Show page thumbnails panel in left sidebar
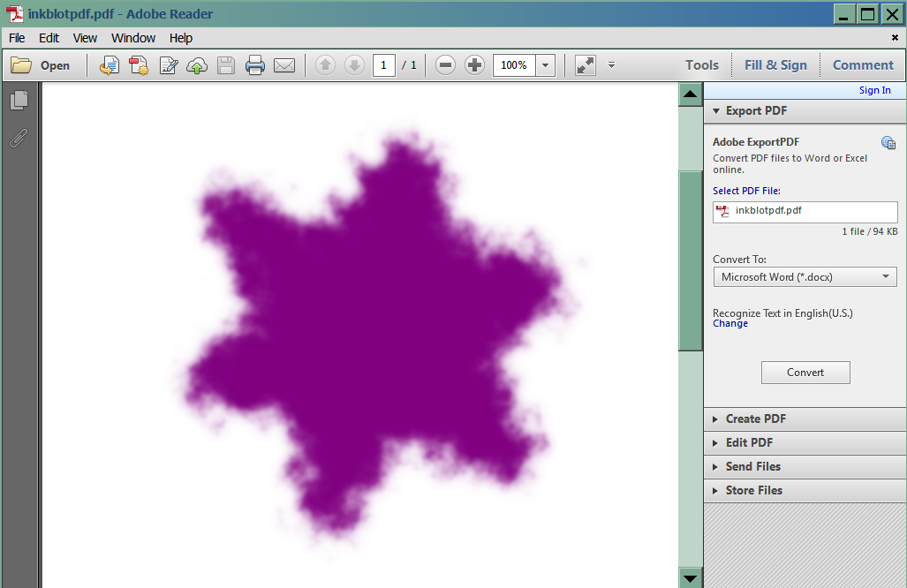Viewport: 907px width, 588px height. [x=19, y=101]
